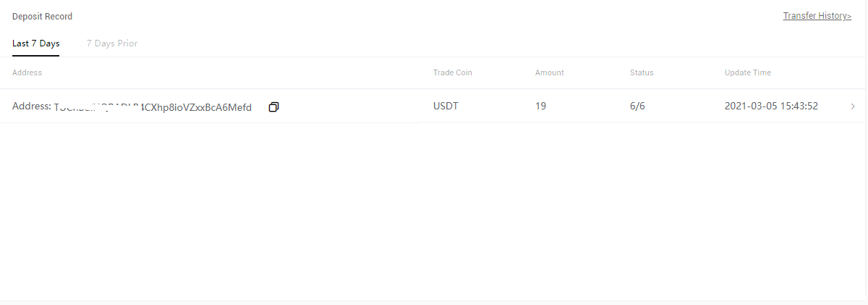Screen dimensions: 868x305
Task: Select the address string ending in A6Mefd
Action: click(153, 107)
